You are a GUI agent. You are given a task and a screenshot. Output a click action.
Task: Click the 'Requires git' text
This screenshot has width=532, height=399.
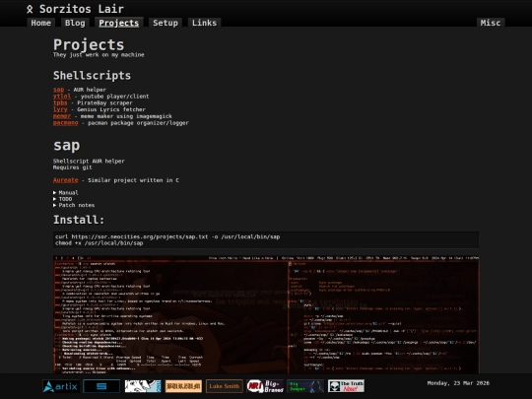(x=72, y=167)
